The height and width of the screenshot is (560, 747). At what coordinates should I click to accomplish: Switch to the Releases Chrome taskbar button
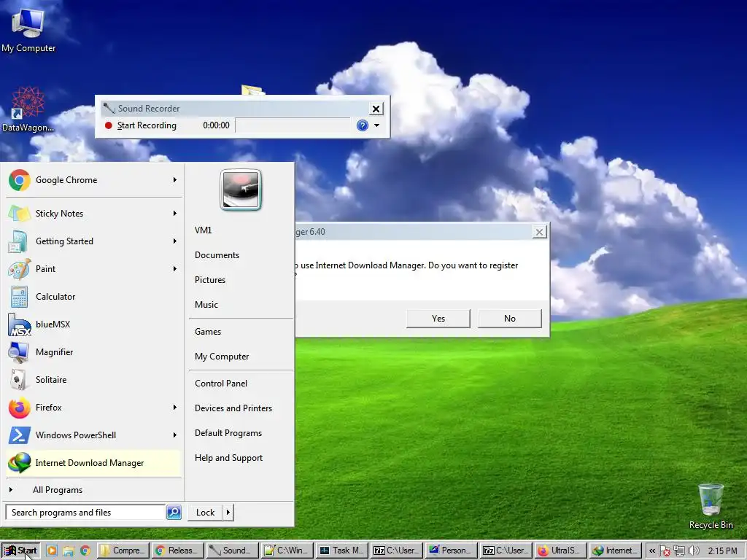pos(178,551)
